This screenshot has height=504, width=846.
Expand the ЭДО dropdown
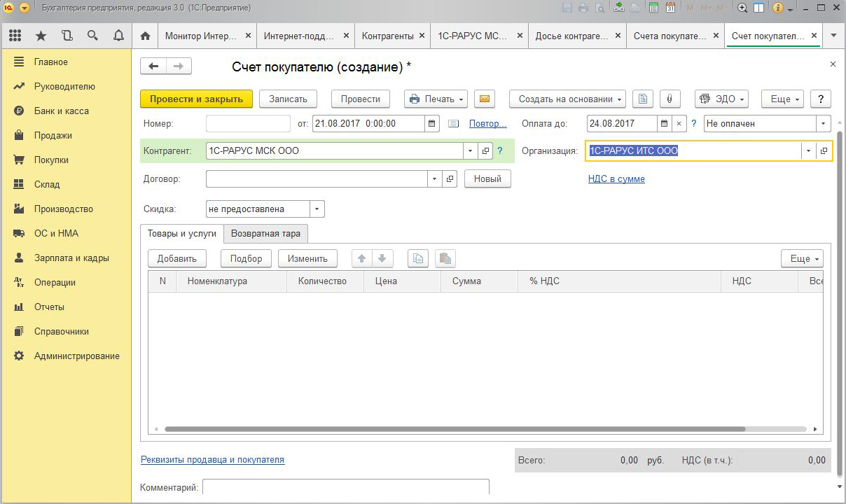pos(721,99)
